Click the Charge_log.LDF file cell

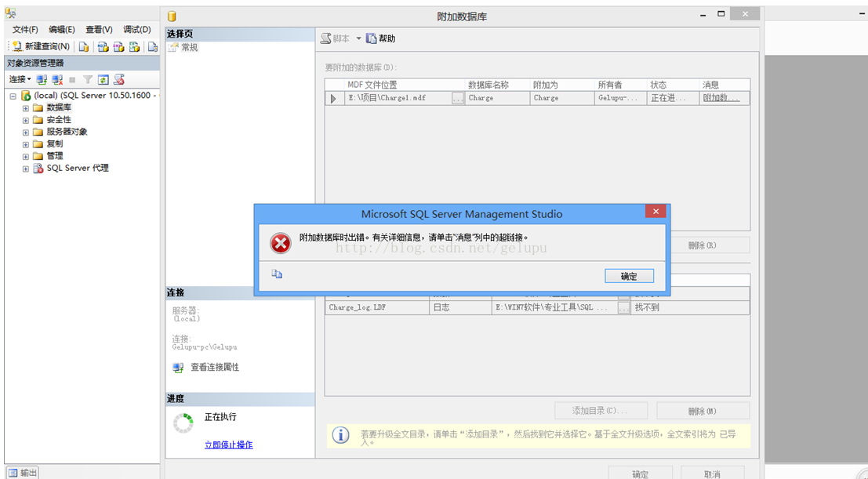click(377, 307)
